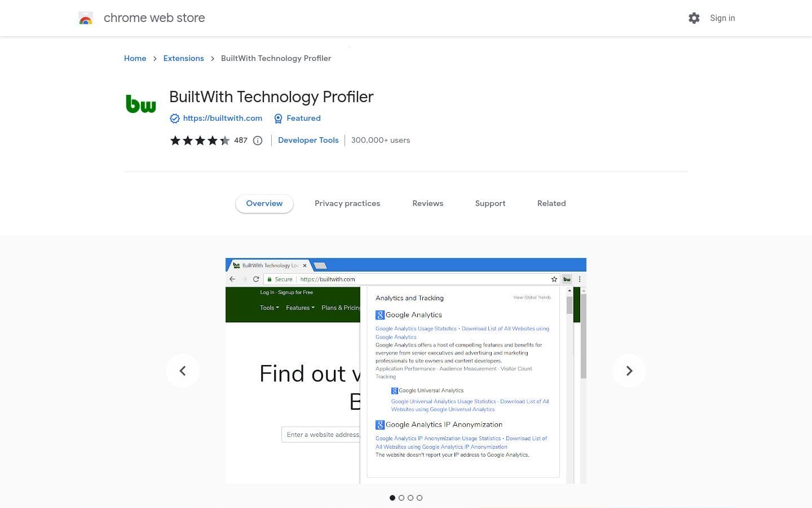This screenshot has height=508, width=812.
Task: Open the Developer Tools category link
Action: click(308, 140)
